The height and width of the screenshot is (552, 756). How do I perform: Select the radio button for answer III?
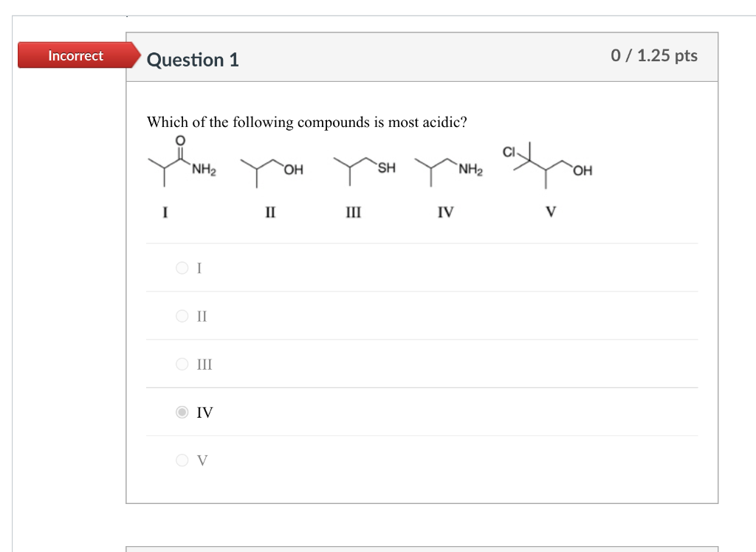181,364
